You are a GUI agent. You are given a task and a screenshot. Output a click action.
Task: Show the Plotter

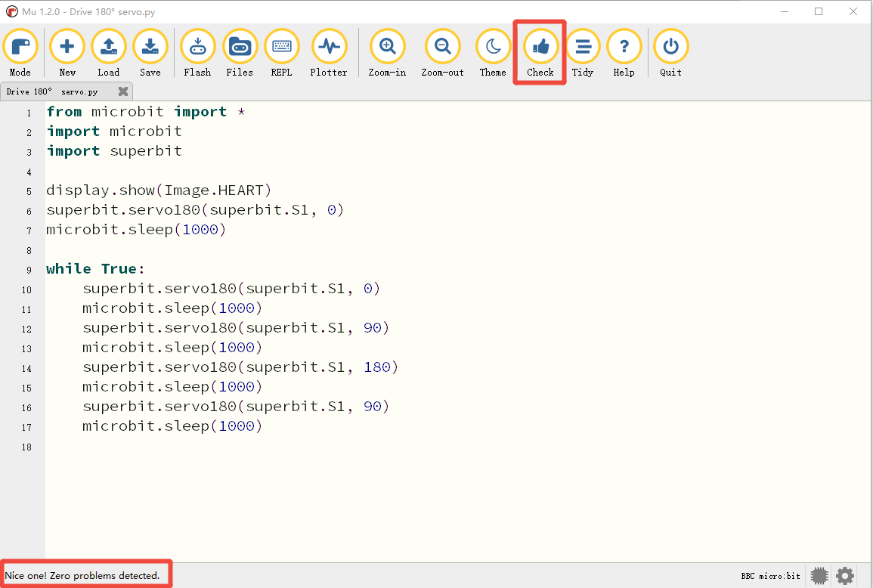pos(329,54)
